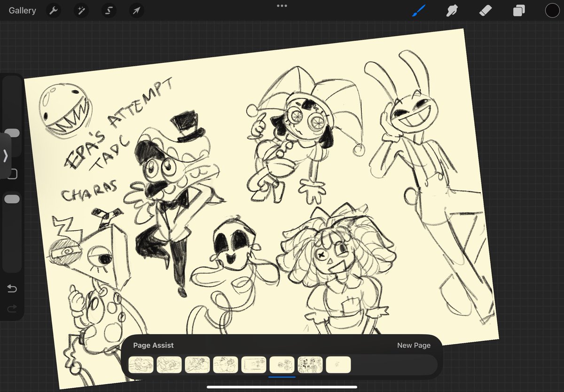Click the brush opacity slider handle
Screen dimensions: 564x392
pos(12,199)
